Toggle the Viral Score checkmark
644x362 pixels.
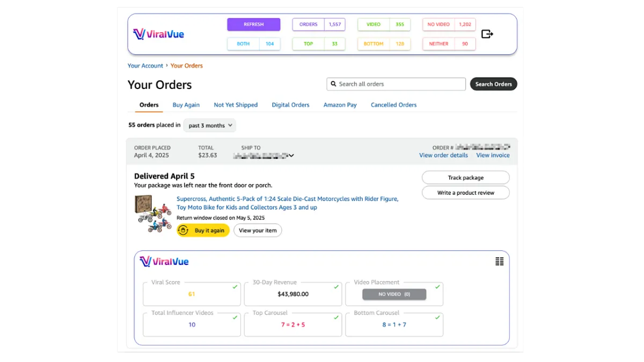(x=235, y=287)
